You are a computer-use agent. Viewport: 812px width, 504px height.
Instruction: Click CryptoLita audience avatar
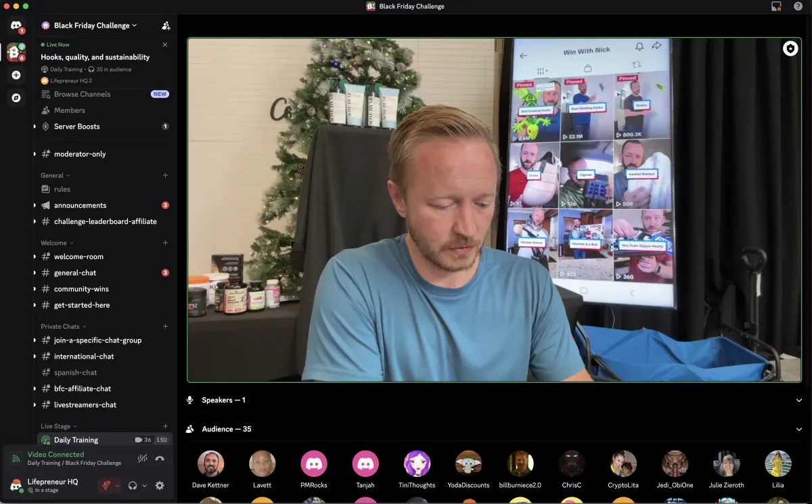(623, 464)
